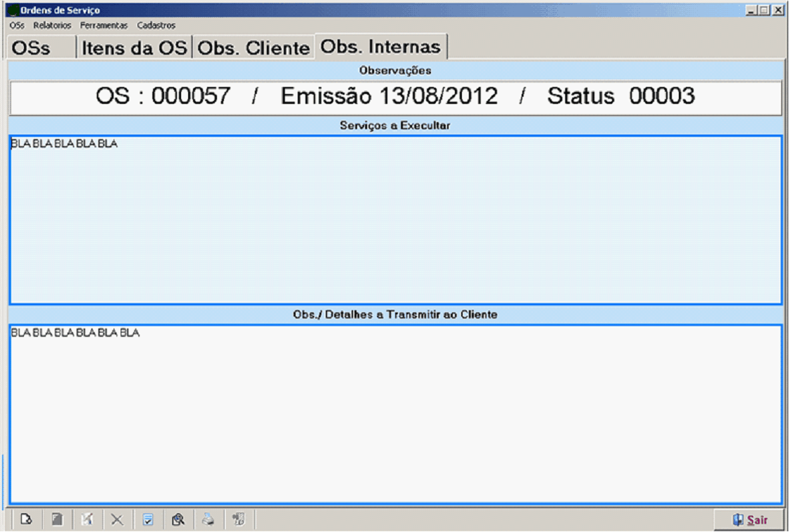Click the edit record toolbar icon
Image resolution: width=789 pixels, height=532 pixels.
tap(87, 520)
